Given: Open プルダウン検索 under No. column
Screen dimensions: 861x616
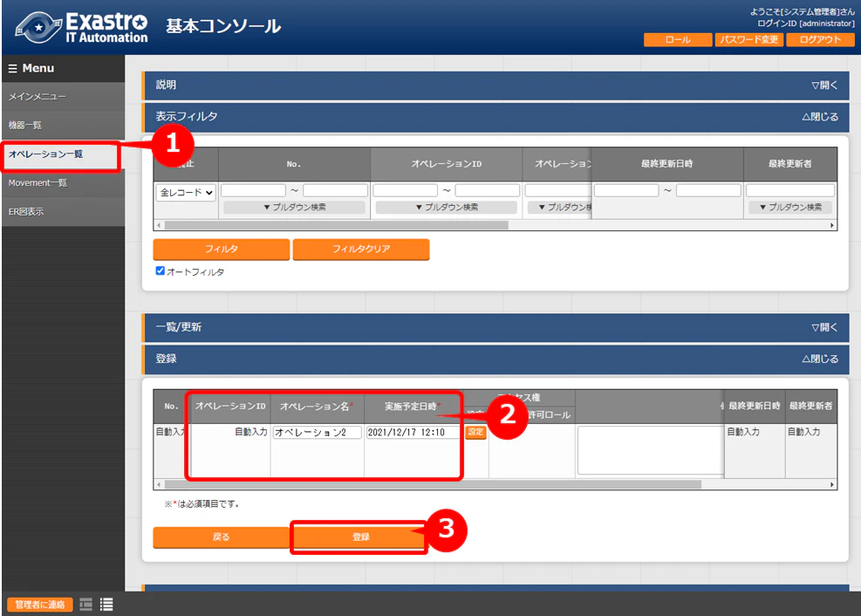Looking at the screenshot, I should [x=294, y=207].
